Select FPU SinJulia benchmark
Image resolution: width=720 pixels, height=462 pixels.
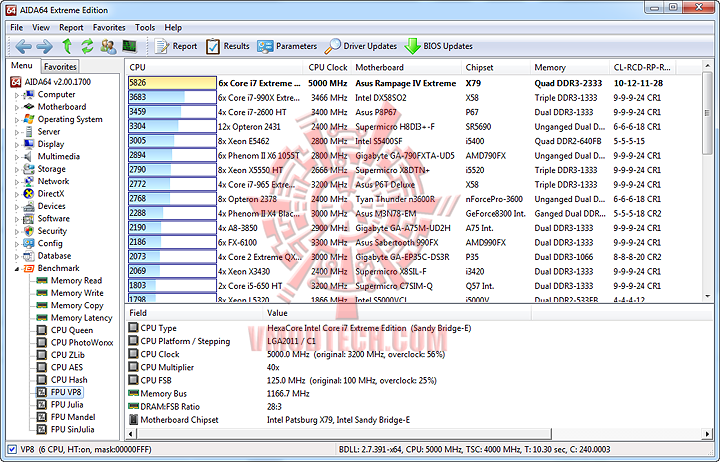[x=73, y=429]
